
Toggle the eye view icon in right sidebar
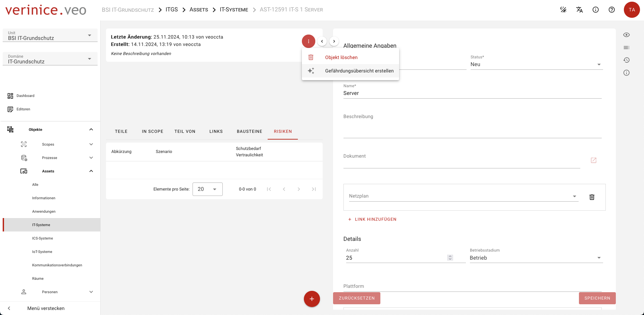click(626, 35)
